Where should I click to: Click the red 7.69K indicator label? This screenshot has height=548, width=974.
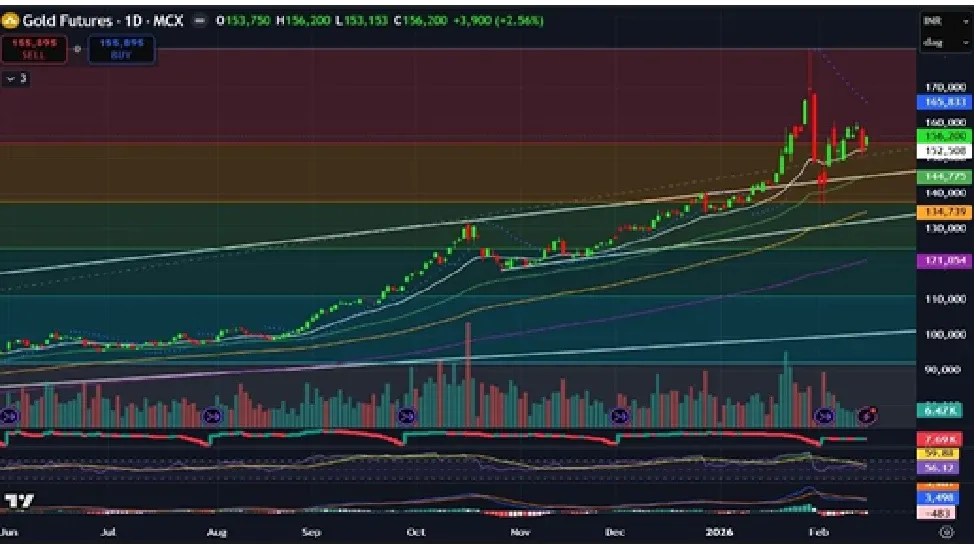[939, 439]
